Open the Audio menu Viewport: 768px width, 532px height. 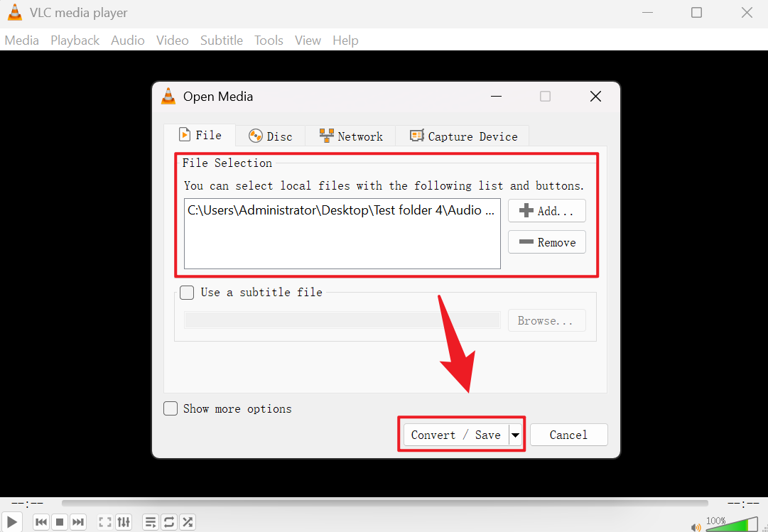point(127,40)
